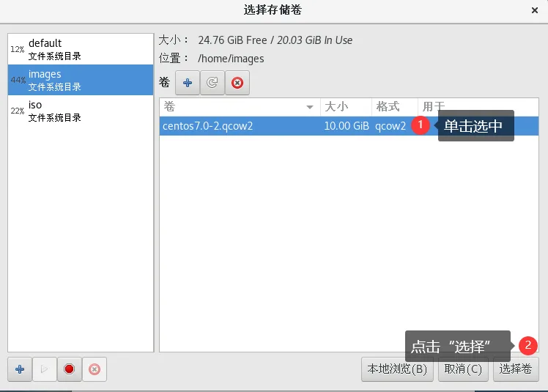The width and height of the screenshot is (548, 392).
Task: Click the 取消(C) button
Action: [x=463, y=369]
